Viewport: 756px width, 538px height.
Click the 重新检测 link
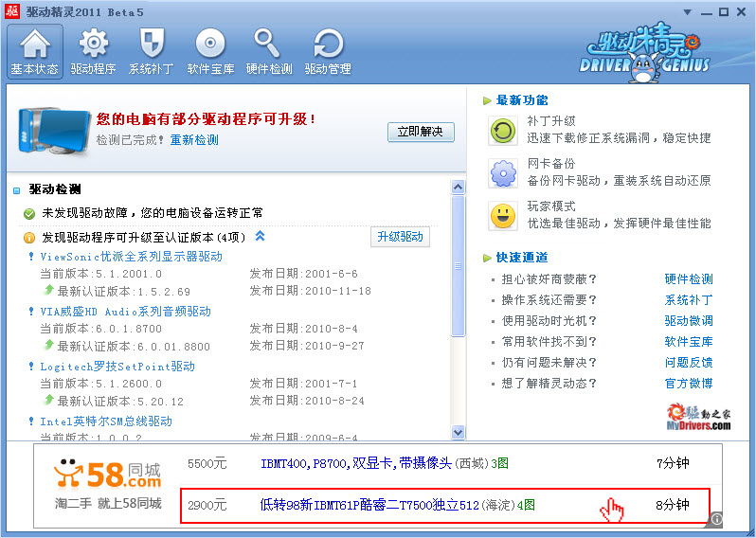point(194,140)
